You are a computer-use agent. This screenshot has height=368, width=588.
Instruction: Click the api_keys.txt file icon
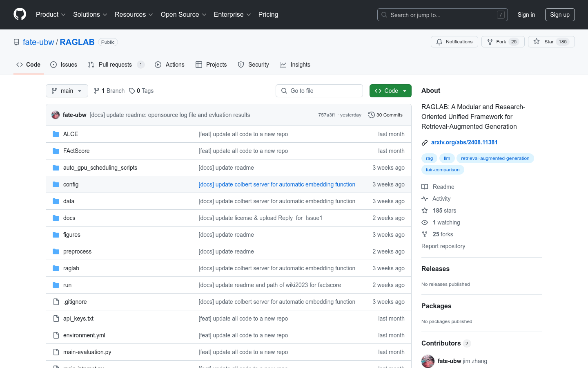(x=56, y=319)
